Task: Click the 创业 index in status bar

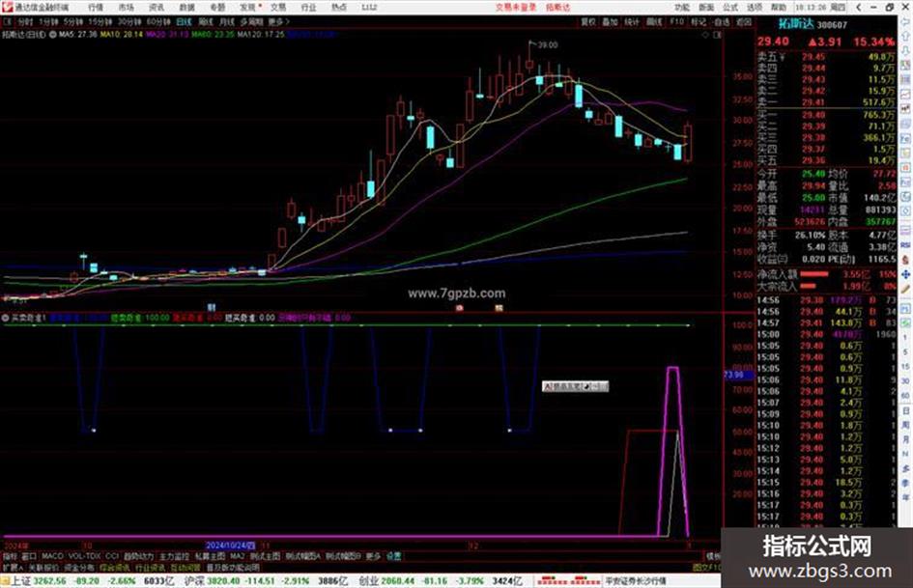Action: [368, 581]
